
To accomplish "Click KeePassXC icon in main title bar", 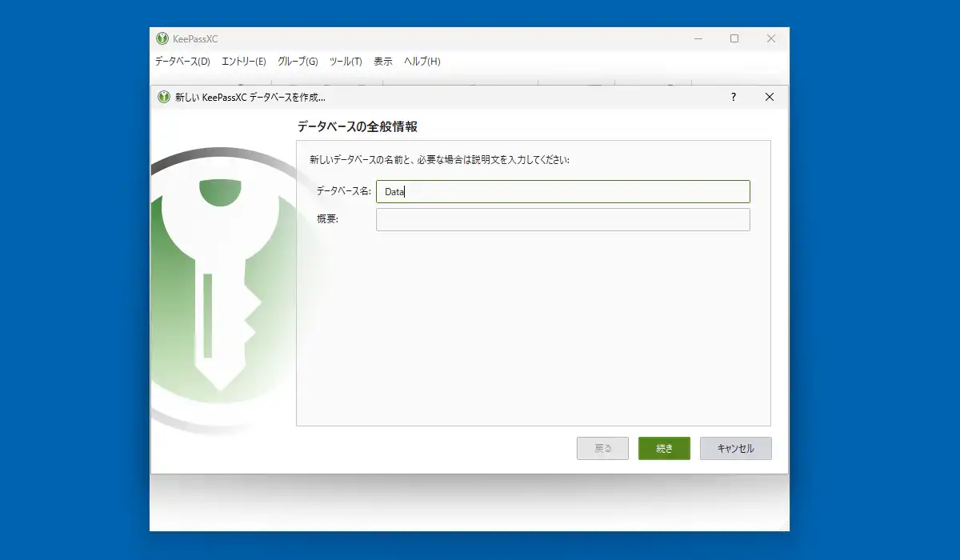I will click(162, 38).
